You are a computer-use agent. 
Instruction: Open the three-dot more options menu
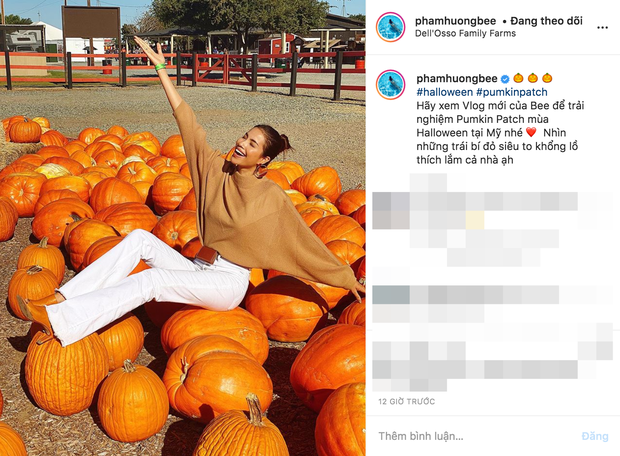click(x=602, y=27)
